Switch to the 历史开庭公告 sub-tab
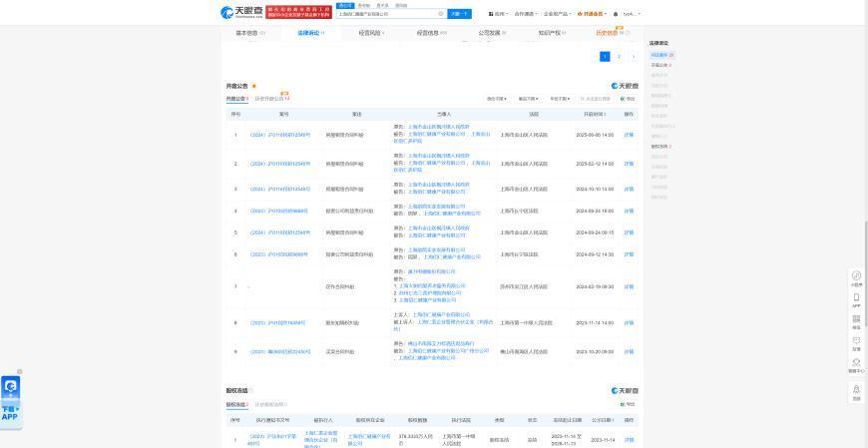Viewport: 868px width, 448px height. coord(271,99)
